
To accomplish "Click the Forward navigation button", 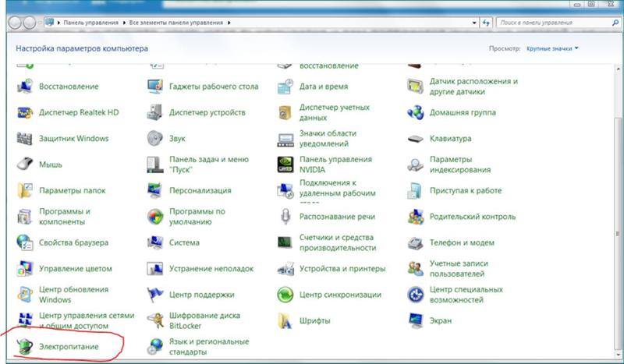I will [x=30, y=23].
